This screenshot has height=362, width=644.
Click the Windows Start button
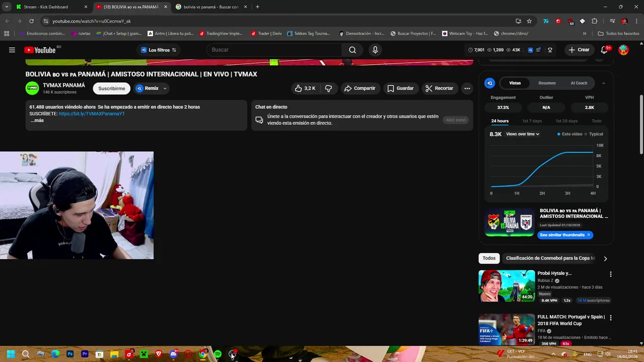(x=11, y=354)
